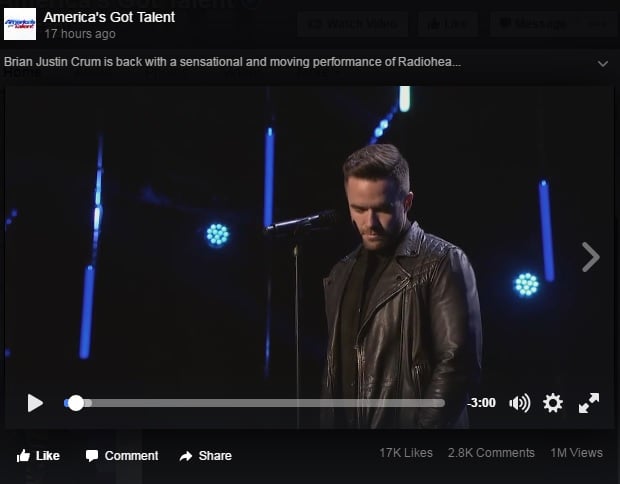Open the 17 hours ago timestamp

80,34
